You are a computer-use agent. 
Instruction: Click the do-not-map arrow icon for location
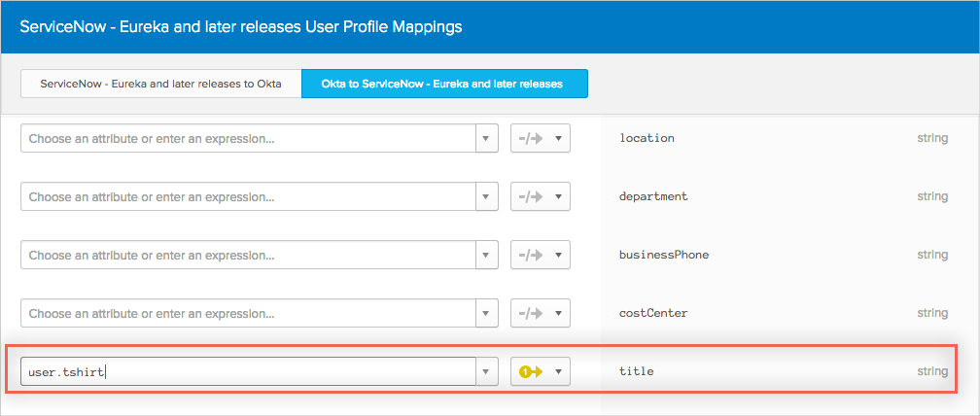(x=531, y=138)
